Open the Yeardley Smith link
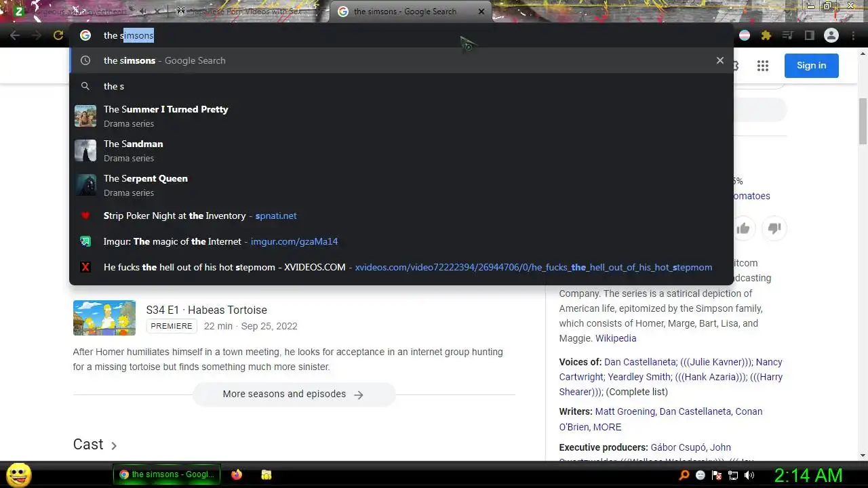Image resolution: width=868 pixels, height=488 pixels. tap(639, 377)
